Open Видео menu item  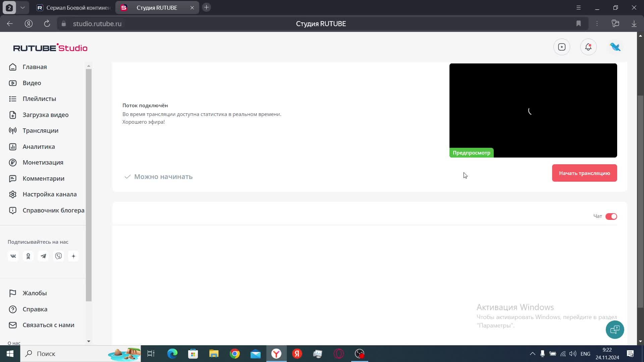pos(32,83)
